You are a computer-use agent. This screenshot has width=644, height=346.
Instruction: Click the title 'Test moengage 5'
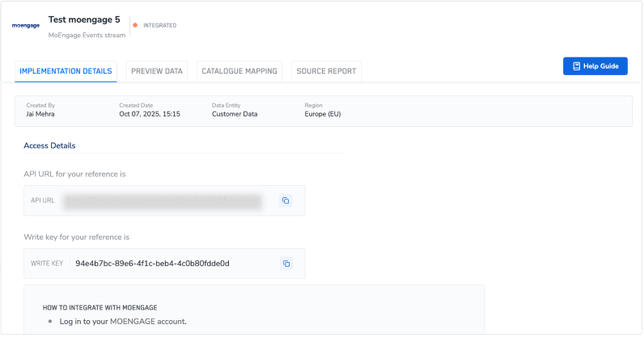coord(84,19)
